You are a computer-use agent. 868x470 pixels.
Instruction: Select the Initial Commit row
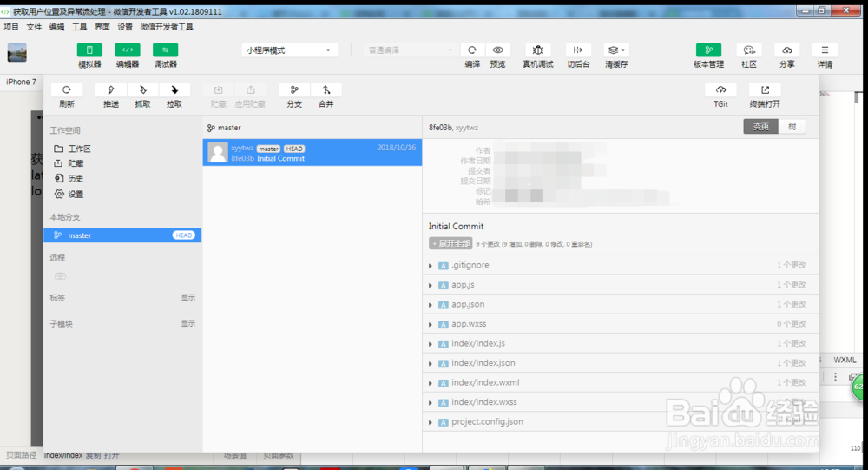[x=312, y=152]
